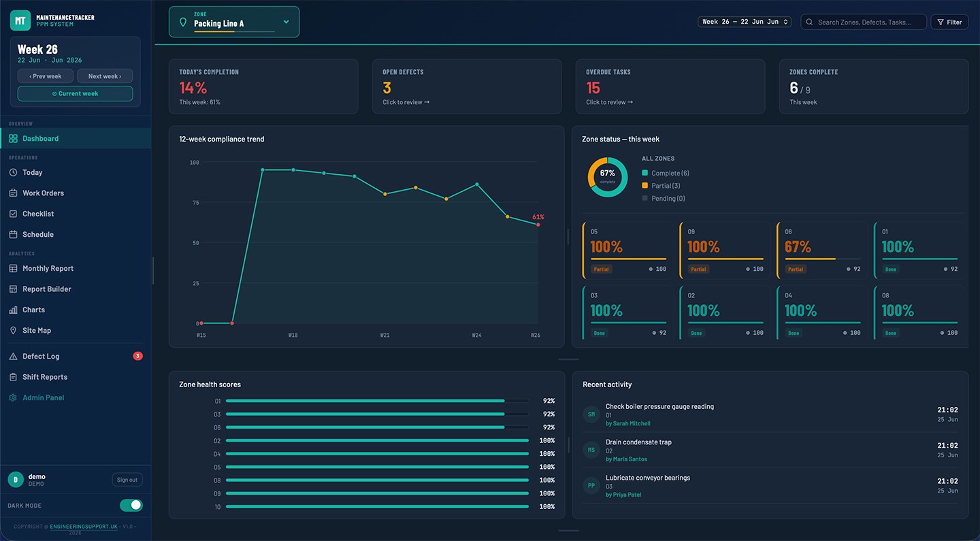Image resolution: width=980 pixels, height=541 pixels.
Task: Open the Packing Line A zone dropdown
Action: click(x=234, y=22)
